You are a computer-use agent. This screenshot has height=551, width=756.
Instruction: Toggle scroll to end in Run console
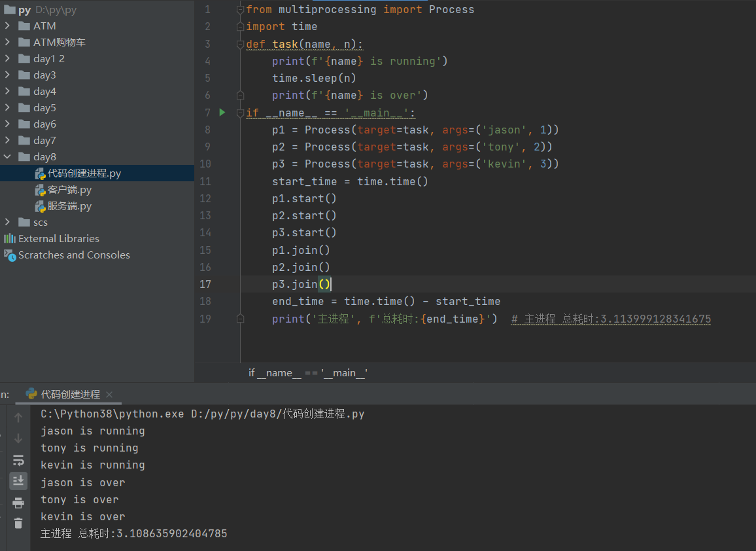18,481
